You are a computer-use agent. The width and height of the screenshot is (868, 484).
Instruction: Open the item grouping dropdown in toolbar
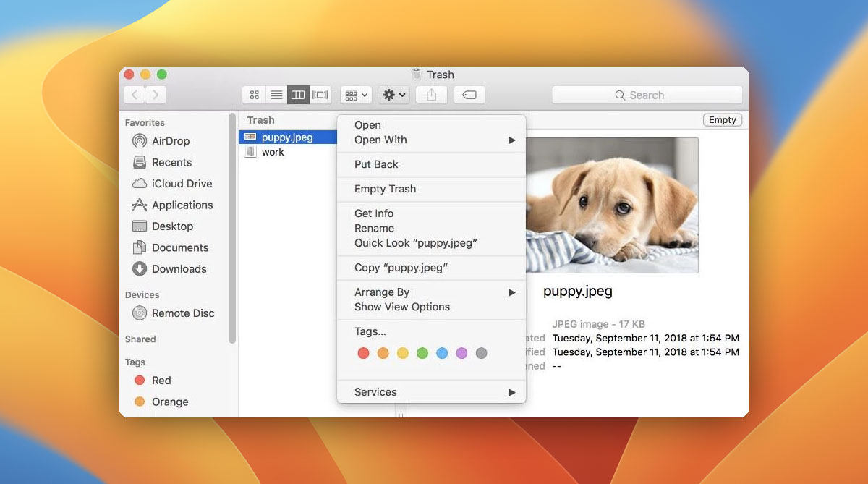tap(356, 95)
